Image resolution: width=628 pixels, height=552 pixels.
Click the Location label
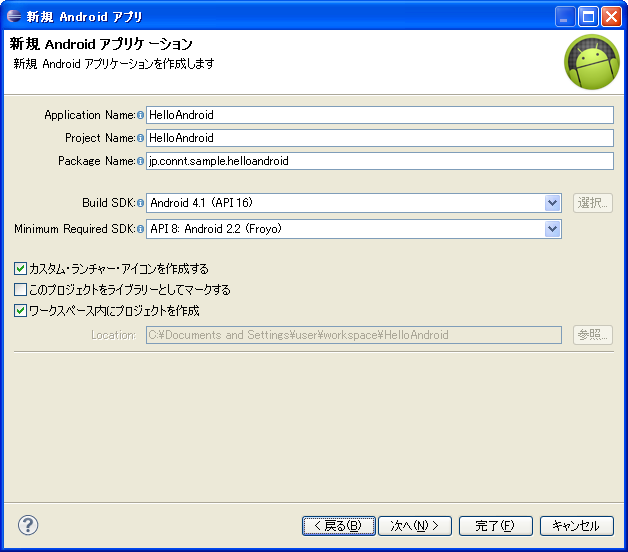coord(113,335)
